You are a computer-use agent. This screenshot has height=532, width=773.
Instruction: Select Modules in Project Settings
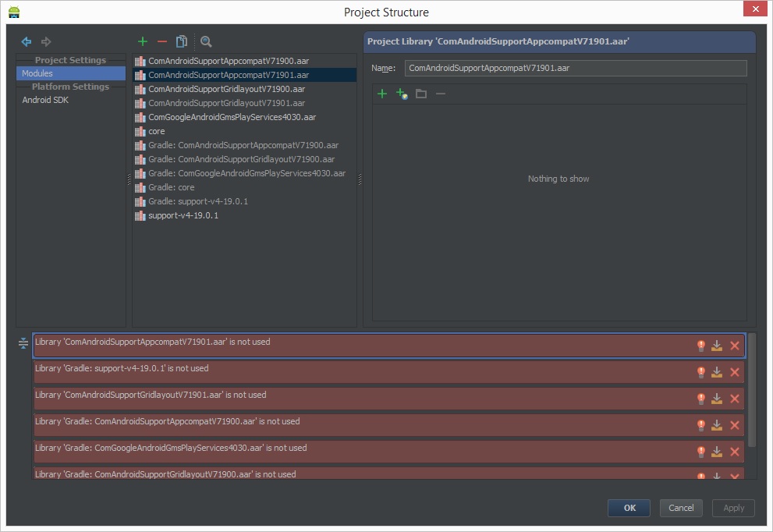pyautogui.click(x=71, y=73)
